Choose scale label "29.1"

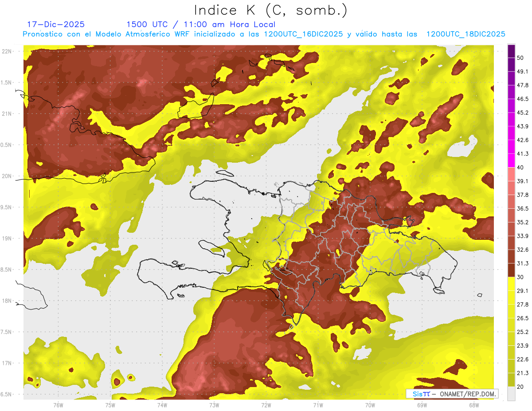point(522,291)
